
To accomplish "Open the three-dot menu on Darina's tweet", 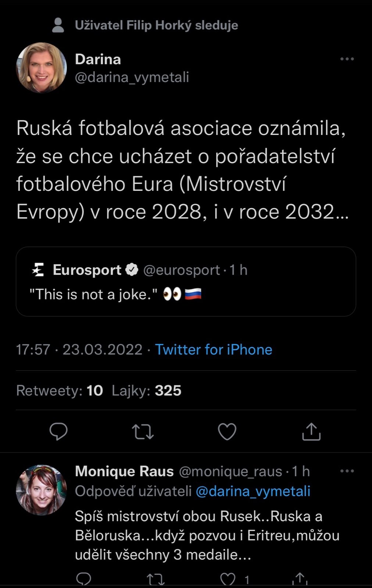I will 347,59.
